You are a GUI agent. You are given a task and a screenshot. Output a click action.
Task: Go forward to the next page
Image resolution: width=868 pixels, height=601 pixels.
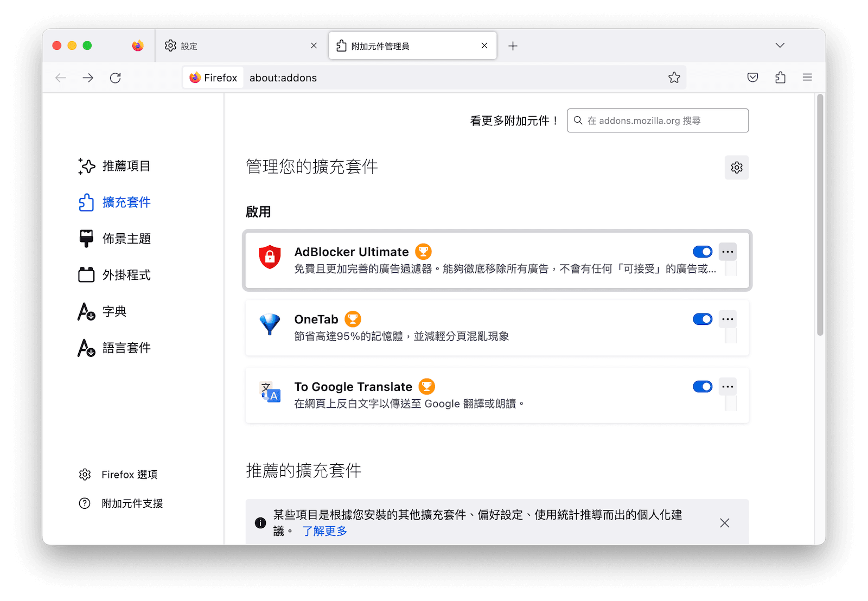[x=88, y=78]
